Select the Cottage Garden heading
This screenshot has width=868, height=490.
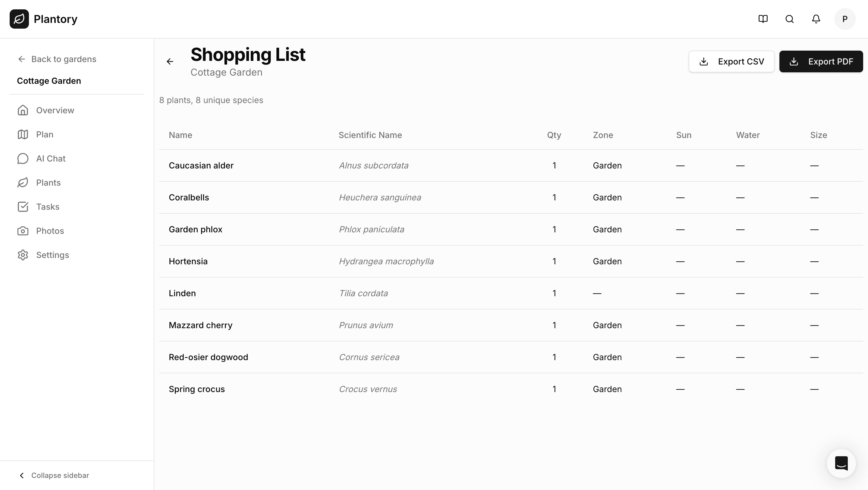click(x=49, y=80)
